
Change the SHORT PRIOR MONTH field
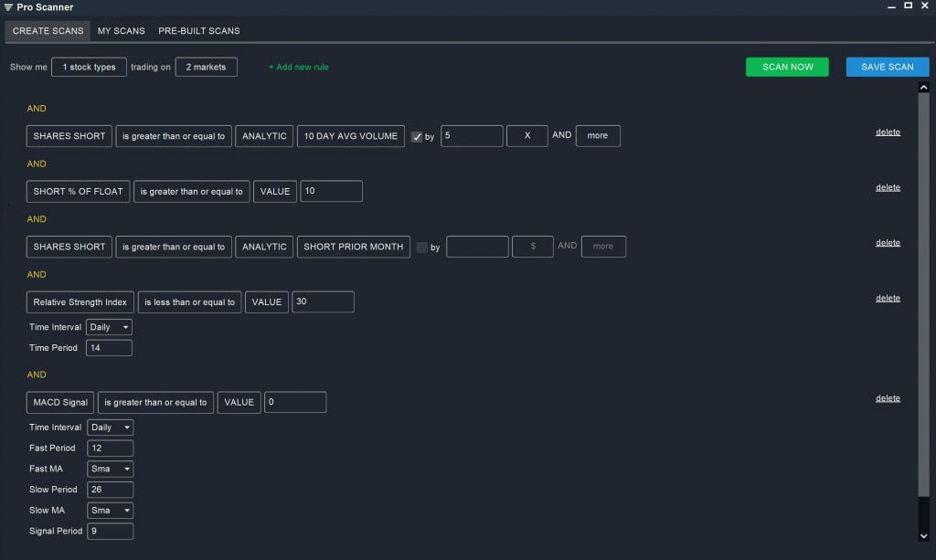coord(354,247)
